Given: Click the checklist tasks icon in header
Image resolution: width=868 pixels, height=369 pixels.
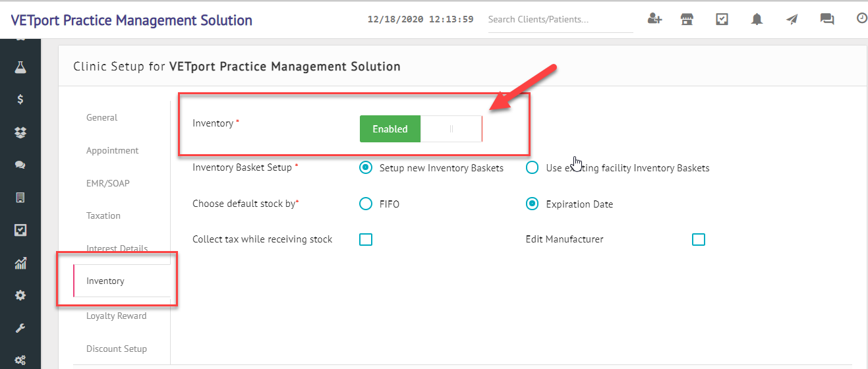Looking at the screenshot, I should [722, 19].
